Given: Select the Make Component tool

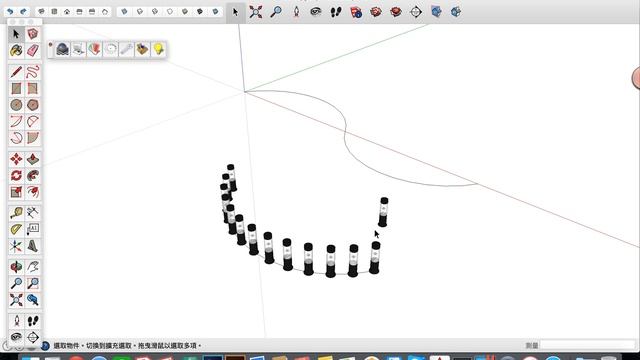Looking at the screenshot, I should pyautogui.click(x=33, y=34).
